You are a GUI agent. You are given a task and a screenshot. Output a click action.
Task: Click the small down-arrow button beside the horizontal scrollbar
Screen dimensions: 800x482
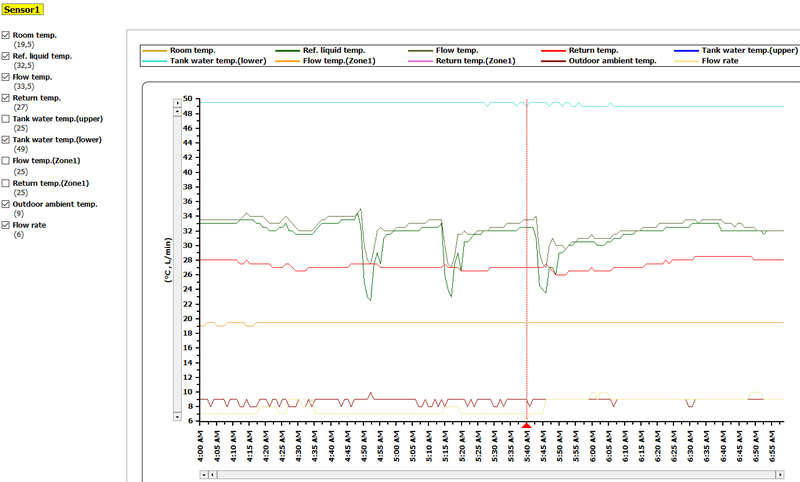(204, 475)
